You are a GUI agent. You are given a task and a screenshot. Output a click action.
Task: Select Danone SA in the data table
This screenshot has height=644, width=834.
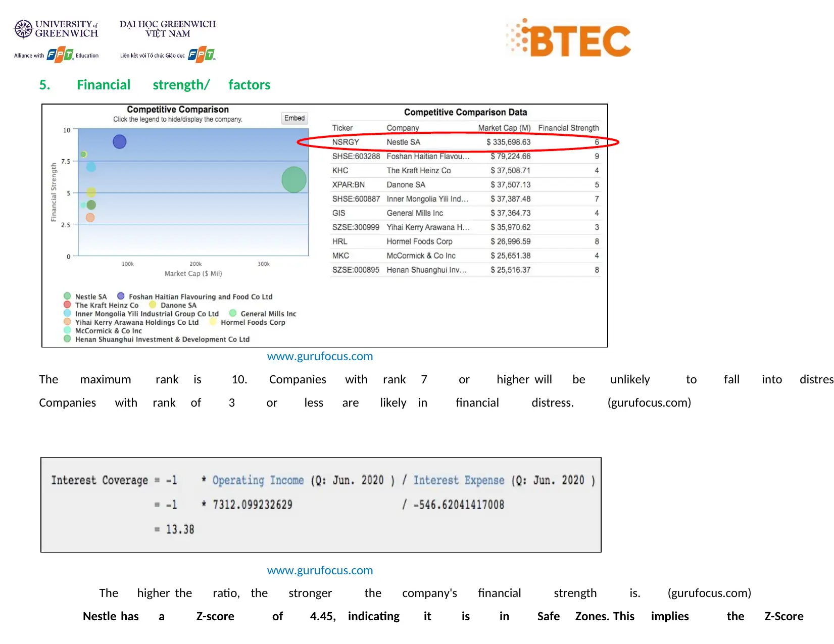coord(406,185)
